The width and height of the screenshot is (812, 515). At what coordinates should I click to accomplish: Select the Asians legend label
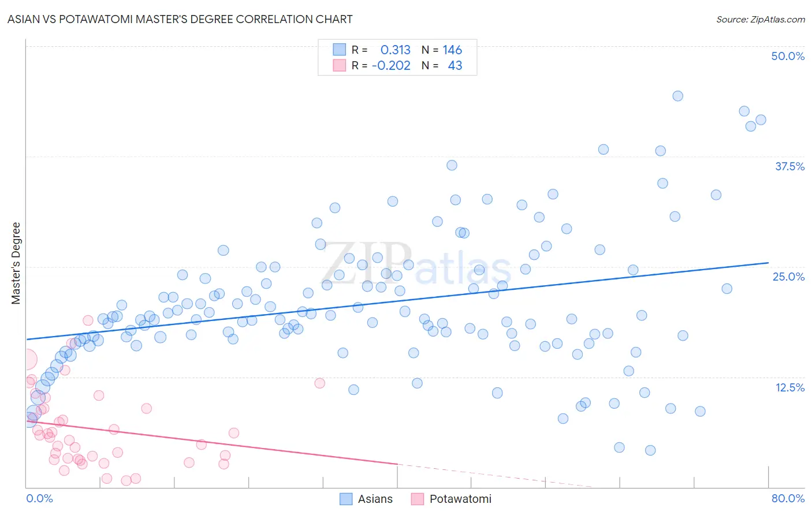[375, 499]
